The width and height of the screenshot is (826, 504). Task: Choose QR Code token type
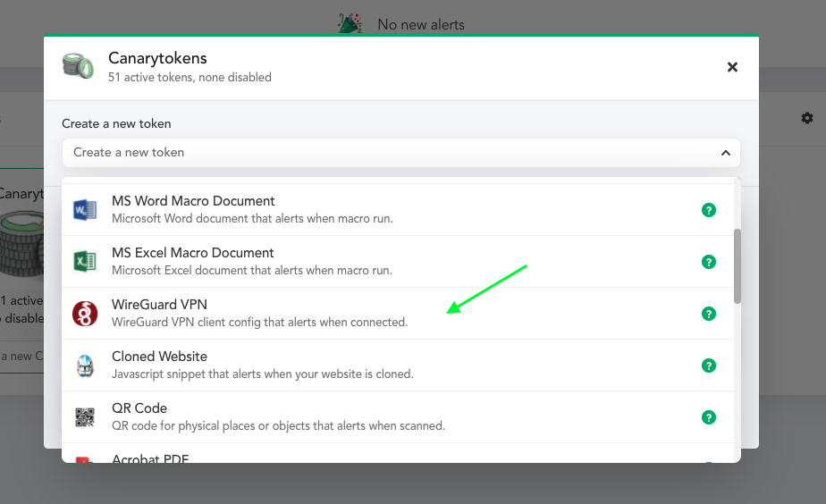(x=398, y=417)
